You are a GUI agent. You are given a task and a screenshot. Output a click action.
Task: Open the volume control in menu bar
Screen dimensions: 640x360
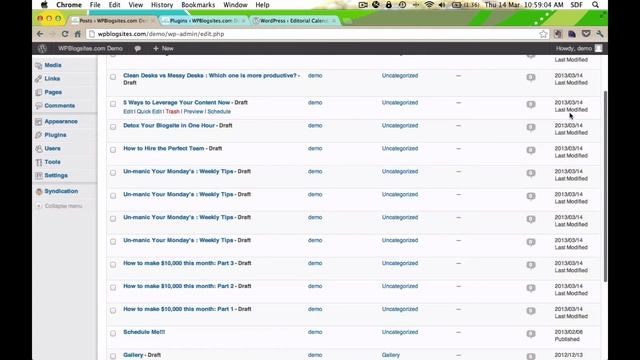coord(442,5)
